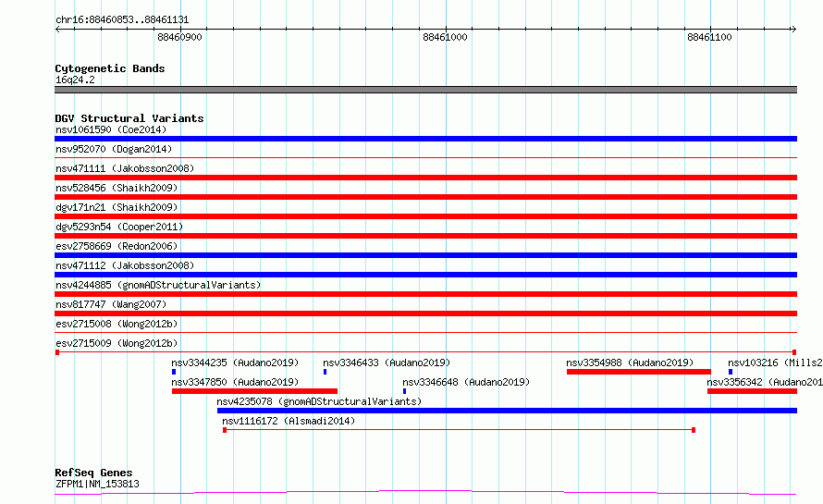Viewport: 823px width, 504px height.
Task: Click the left red endpoint of esv2715009
Action: 57,352
